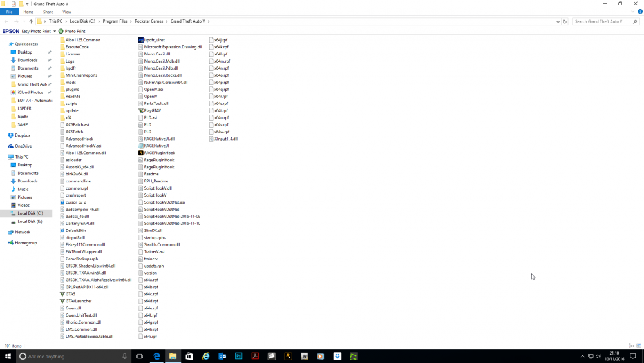Select the update.rph file
This screenshot has width=644, height=363.
pos(151,266)
